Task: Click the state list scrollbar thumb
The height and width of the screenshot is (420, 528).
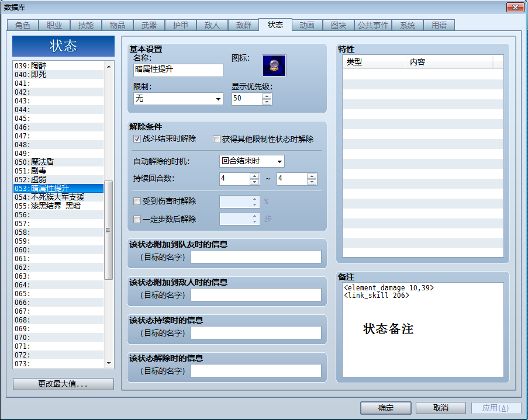Action: [x=108, y=230]
